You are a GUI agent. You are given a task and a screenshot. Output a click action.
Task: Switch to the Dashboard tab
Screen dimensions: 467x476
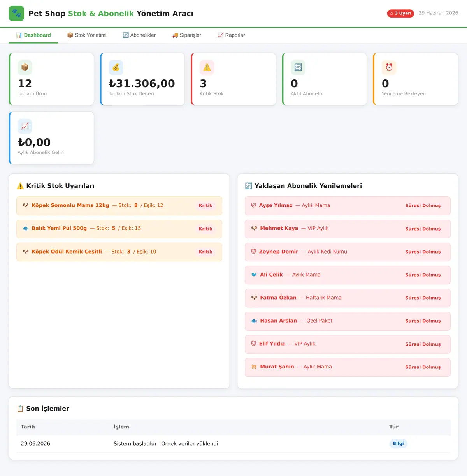(33, 35)
